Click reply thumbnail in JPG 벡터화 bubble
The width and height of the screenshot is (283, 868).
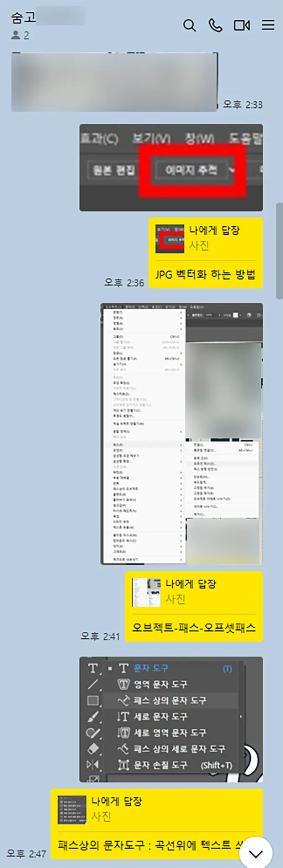(170, 238)
